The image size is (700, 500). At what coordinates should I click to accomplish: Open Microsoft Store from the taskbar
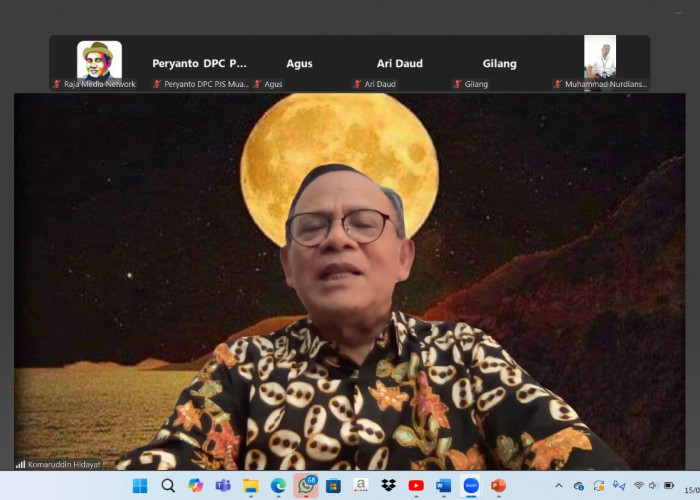point(333,486)
